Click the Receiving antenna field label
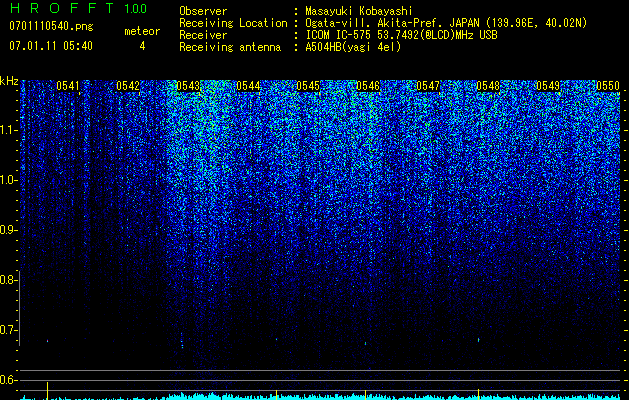This screenshot has width=629, height=400. [230, 47]
